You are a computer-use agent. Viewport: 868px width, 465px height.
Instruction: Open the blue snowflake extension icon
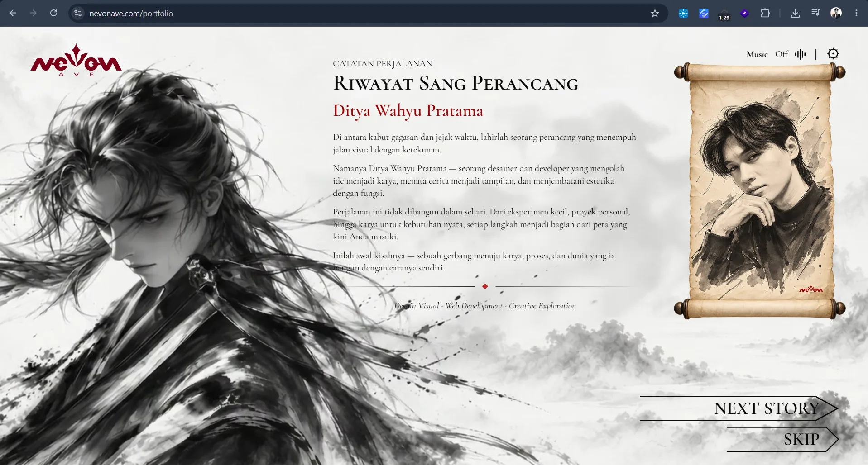pos(683,13)
